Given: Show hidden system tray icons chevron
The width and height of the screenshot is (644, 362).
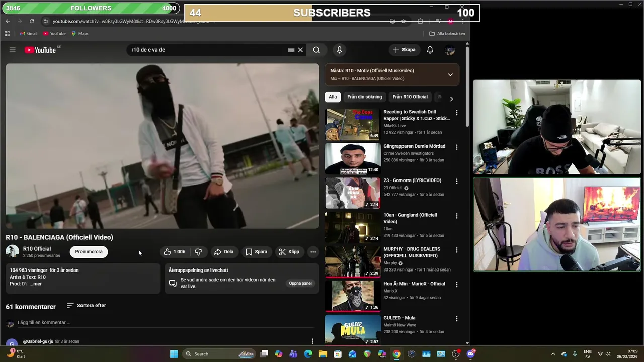Looking at the screenshot, I should 553,354.
